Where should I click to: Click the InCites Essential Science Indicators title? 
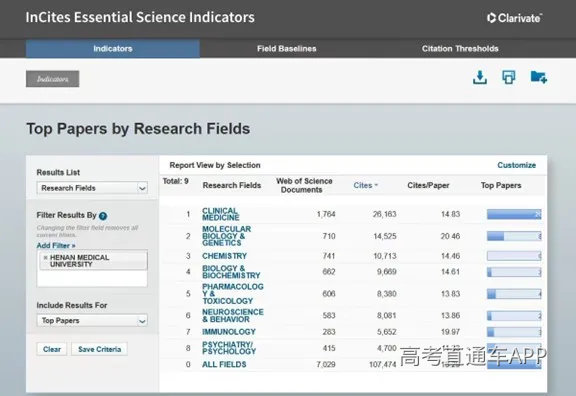pos(140,18)
